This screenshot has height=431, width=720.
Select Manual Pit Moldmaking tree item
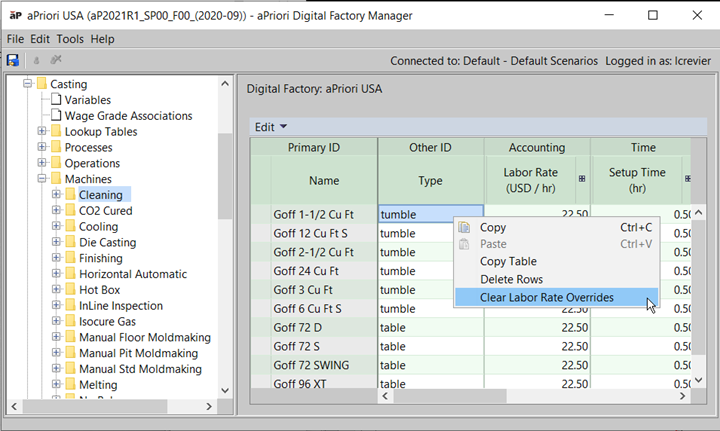[138, 353]
